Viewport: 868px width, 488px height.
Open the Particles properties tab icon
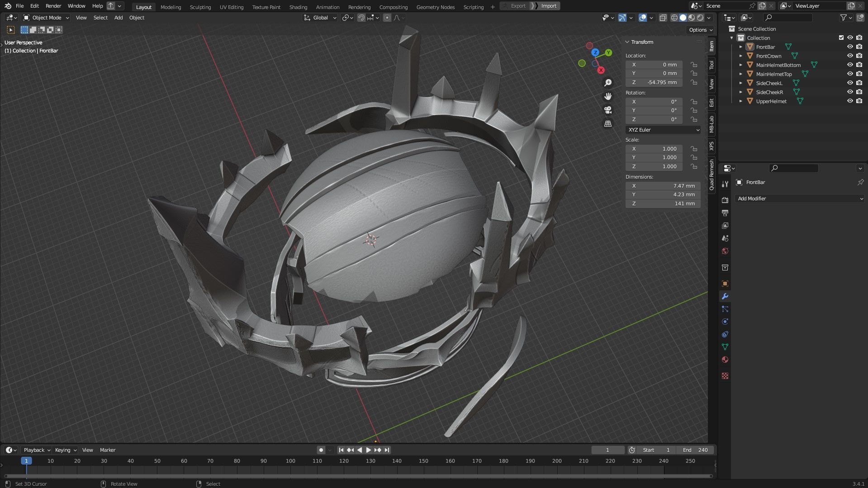pos(725,309)
